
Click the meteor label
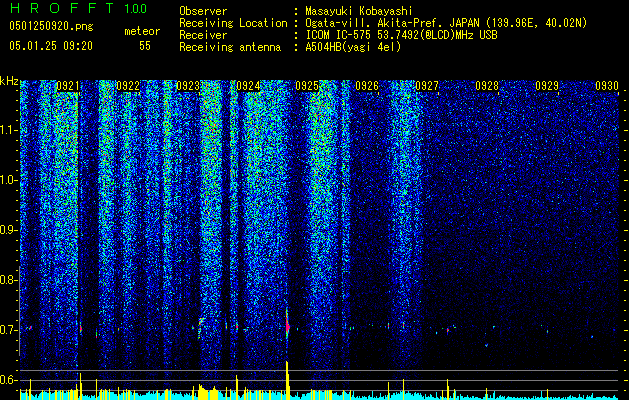(142, 31)
